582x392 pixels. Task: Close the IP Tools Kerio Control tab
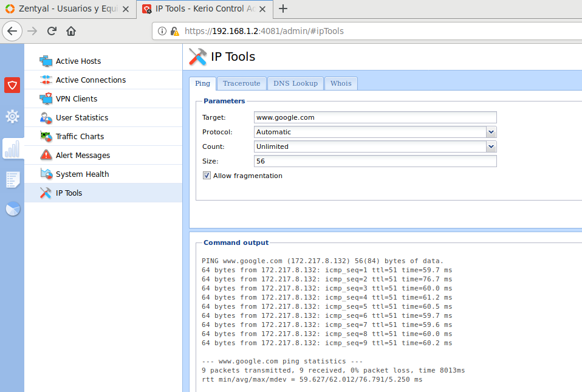pos(262,9)
